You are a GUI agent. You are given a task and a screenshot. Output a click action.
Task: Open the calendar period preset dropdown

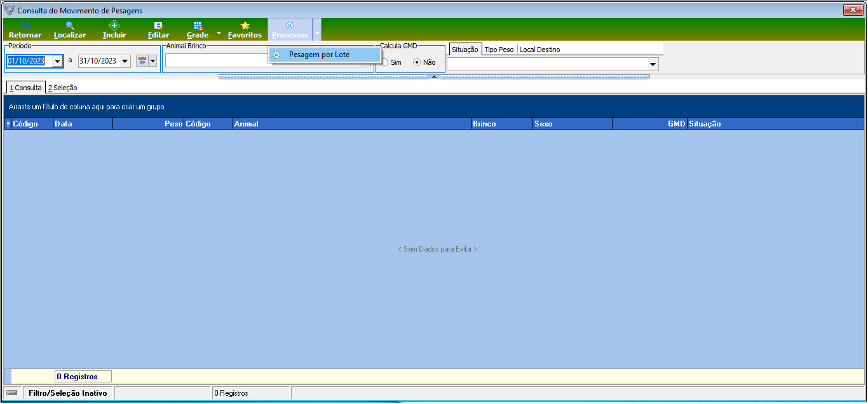click(x=153, y=62)
